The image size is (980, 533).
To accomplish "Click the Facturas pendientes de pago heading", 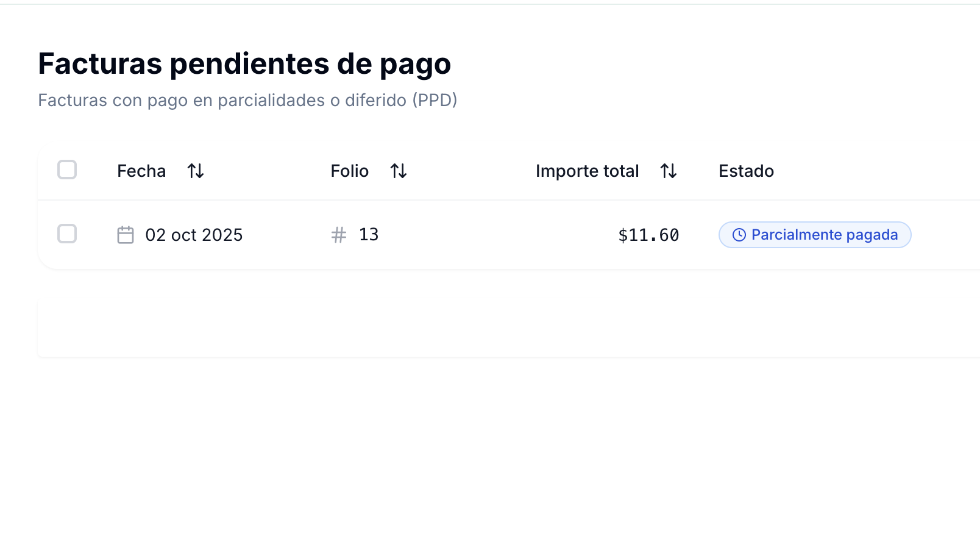I will pyautogui.click(x=244, y=63).
